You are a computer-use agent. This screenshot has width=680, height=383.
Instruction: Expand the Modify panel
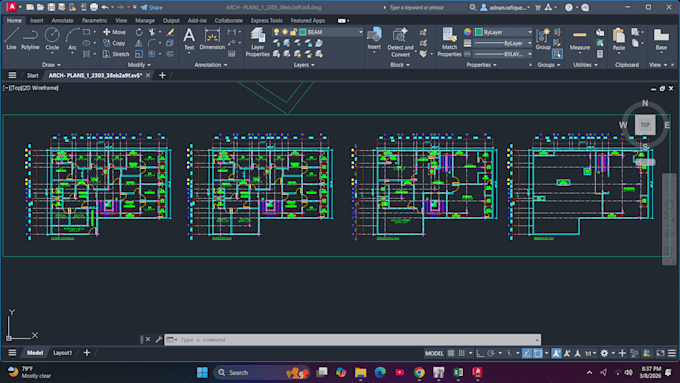(x=139, y=65)
